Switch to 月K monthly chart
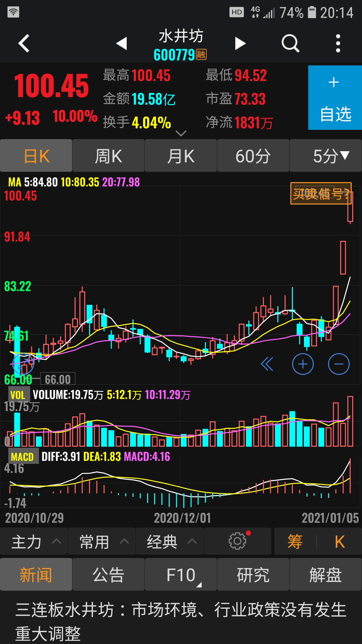The width and height of the screenshot is (362, 644). click(181, 156)
